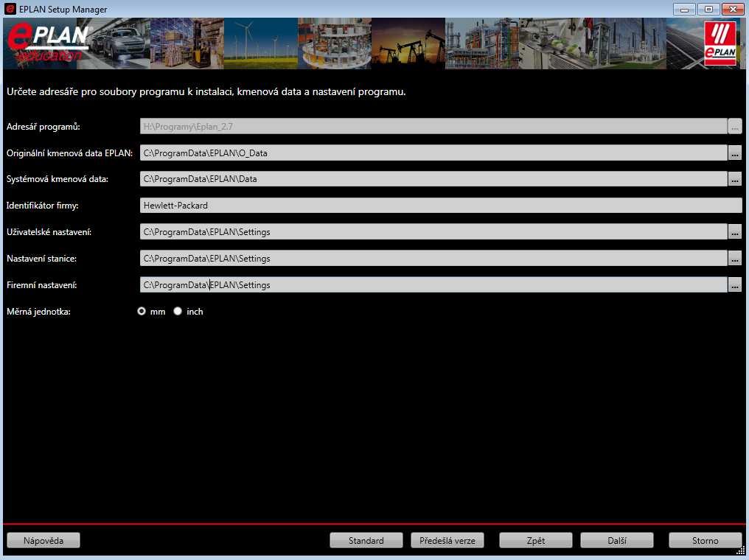Click the oil pumps sunset banner photo
Screen dimensions: 749x560
(x=408, y=43)
